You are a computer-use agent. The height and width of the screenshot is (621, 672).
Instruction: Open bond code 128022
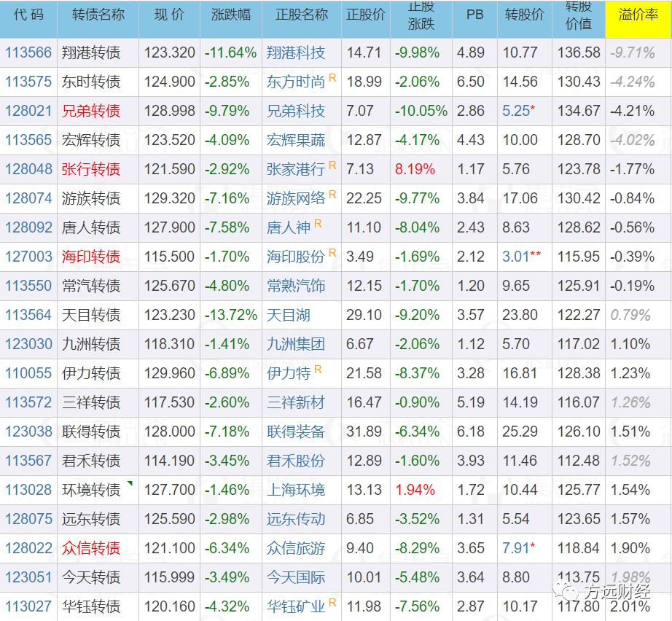pyautogui.click(x=28, y=548)
